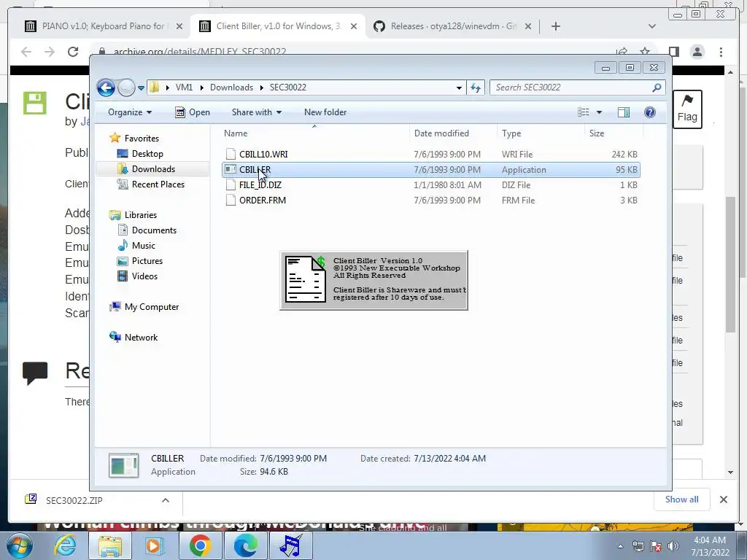Viewport: 747px width, 560px height.
Task: Change your view icon button
Action: 584,112
